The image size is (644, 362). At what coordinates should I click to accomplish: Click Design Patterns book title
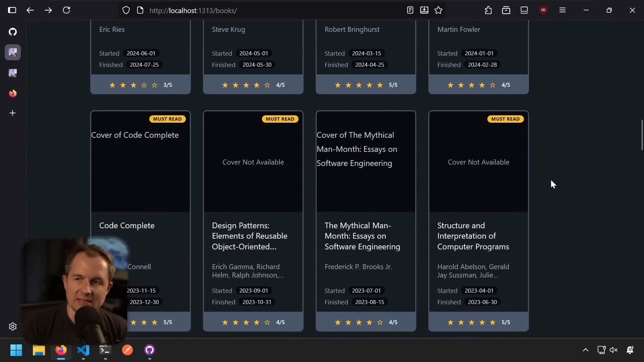coord(250,236)
